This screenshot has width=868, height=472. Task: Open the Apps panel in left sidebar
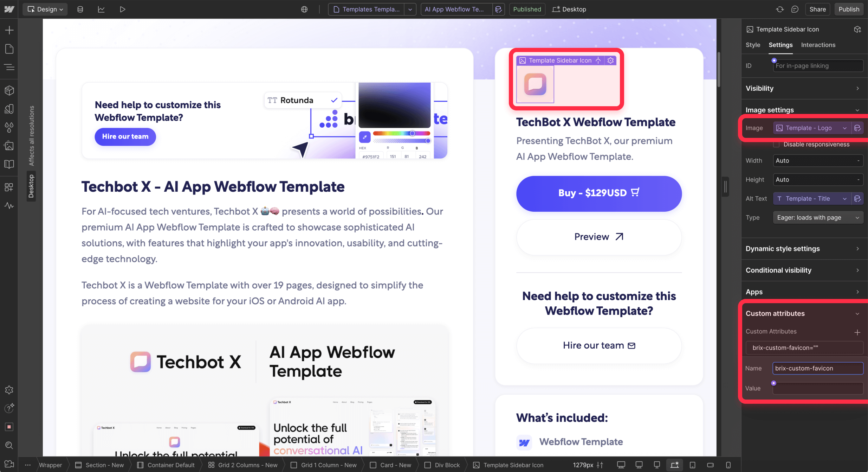pyautogui.click(x=9, y=187)
